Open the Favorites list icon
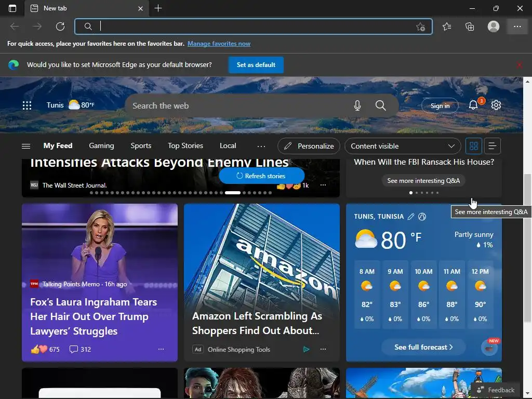This screenshot has width=532, height=399. [x=447, y=26]
